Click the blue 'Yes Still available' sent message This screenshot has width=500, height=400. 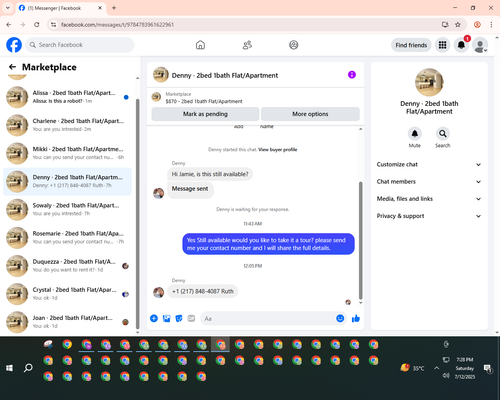pos(268,244)
